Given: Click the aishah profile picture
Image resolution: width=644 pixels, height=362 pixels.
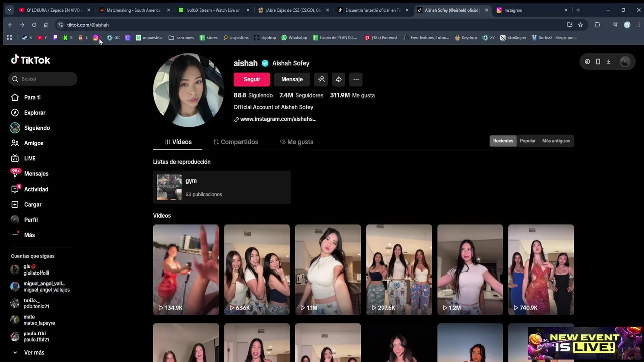Looking at the screenshot, I should (x=189, y=90).
